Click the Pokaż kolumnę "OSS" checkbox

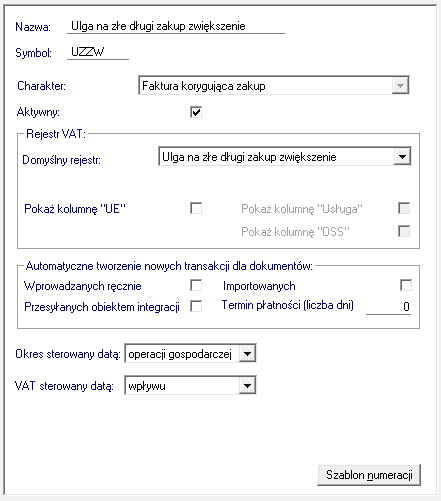pos(404,231)
